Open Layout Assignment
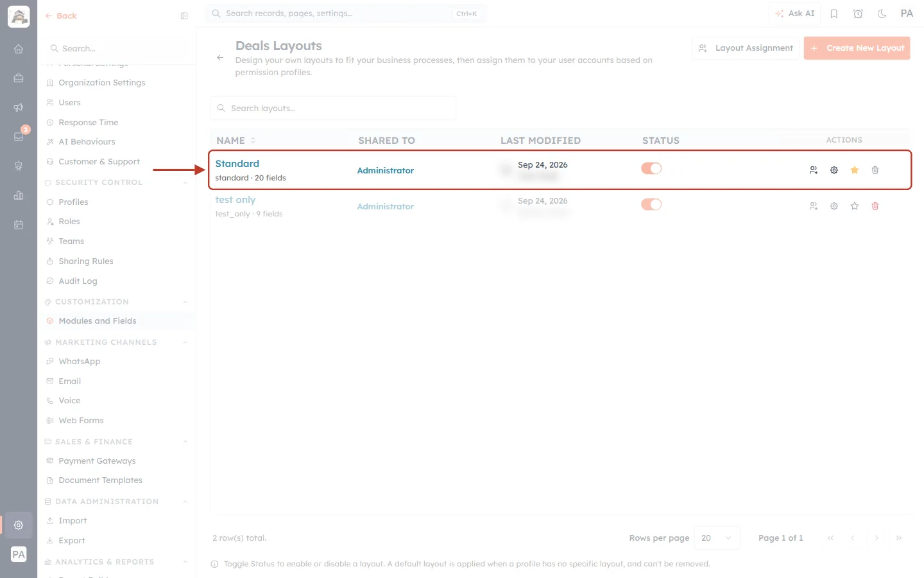The image size is (924, 578). pyautogui.click(x=746, y=48)
